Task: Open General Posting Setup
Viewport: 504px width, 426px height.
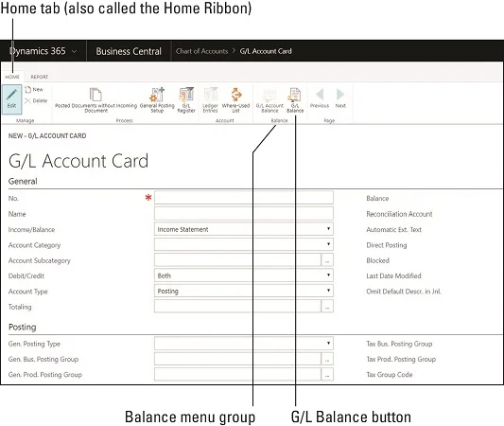Action: point(157,99)
